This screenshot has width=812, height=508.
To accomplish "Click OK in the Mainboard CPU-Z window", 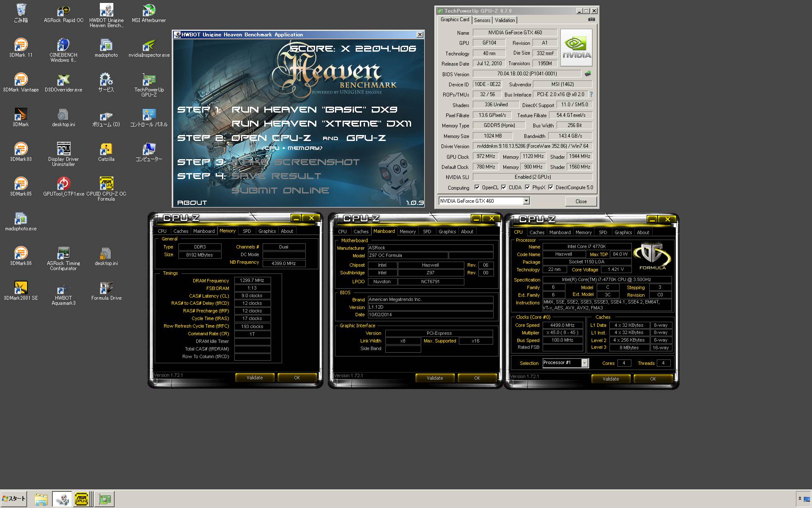I will (x=477, y=378).
